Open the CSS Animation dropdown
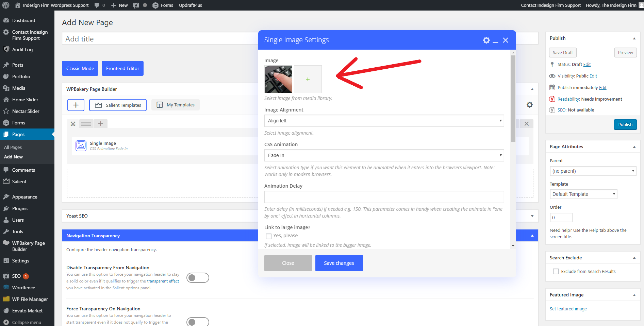The image size is (644, 326). [x=384, y=155]
